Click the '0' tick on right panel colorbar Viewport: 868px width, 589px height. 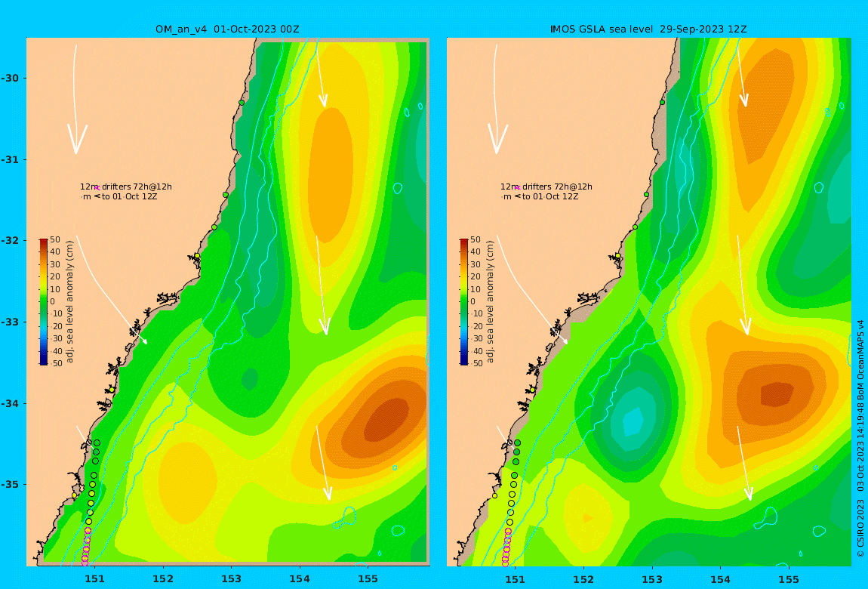(x=472, y=301)
